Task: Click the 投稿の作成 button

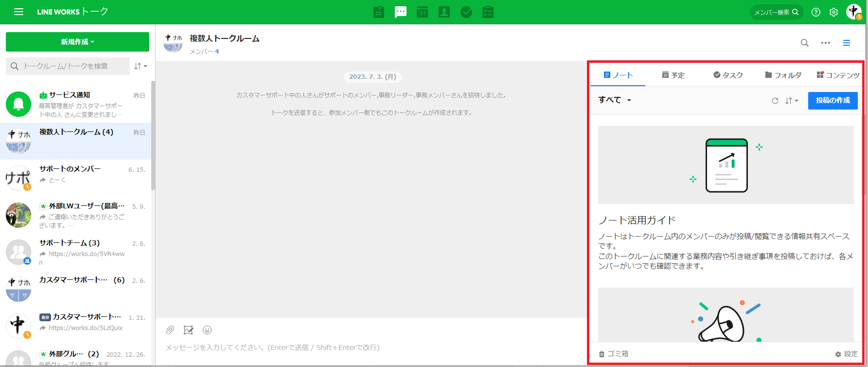Action: 833,100
